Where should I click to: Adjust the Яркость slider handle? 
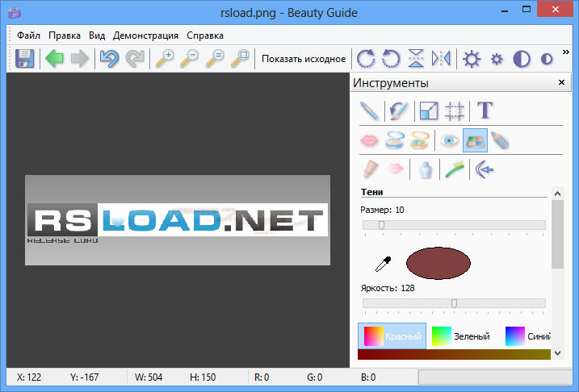coord(454,303)
